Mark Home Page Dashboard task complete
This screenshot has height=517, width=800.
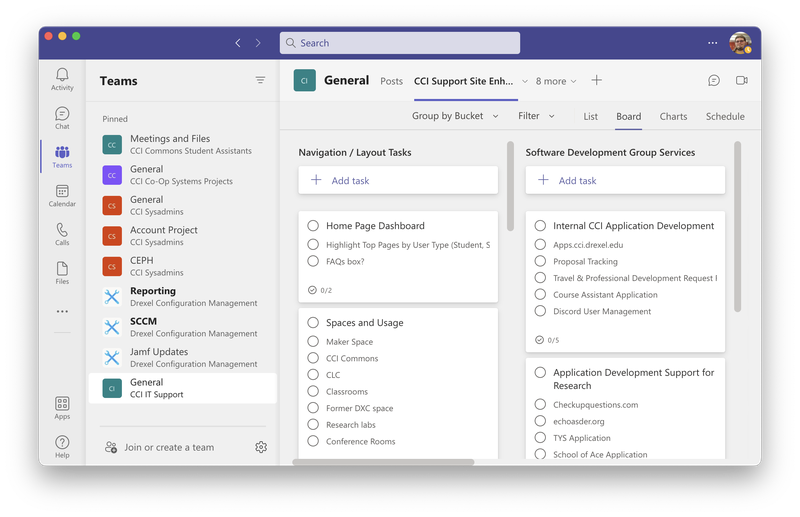[313, 226]
